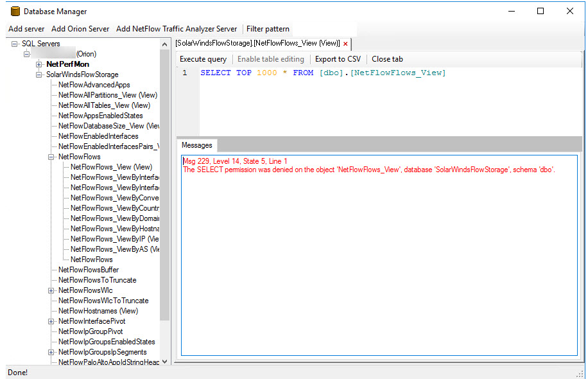The image size is (588, 379).
Task: Click scroll up arrow in server tree
Action: pyautogui.click(x=164, y=44)
